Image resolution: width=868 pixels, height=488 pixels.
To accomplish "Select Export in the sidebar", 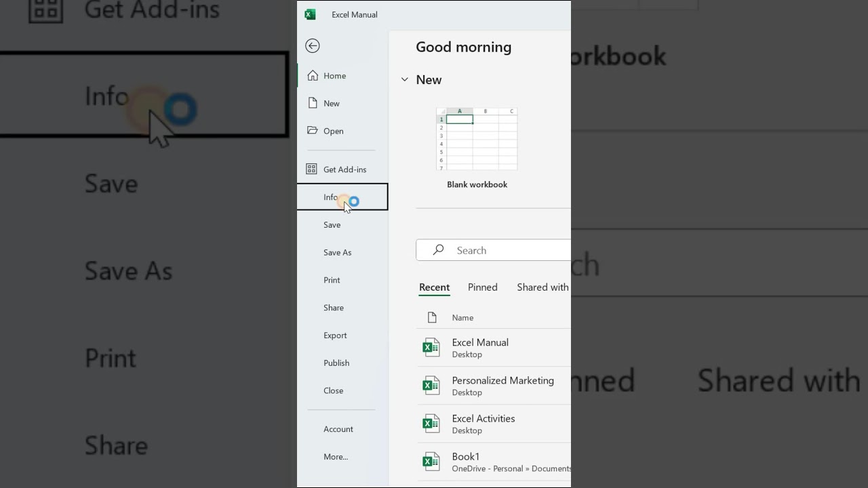I will coord(342,335).
